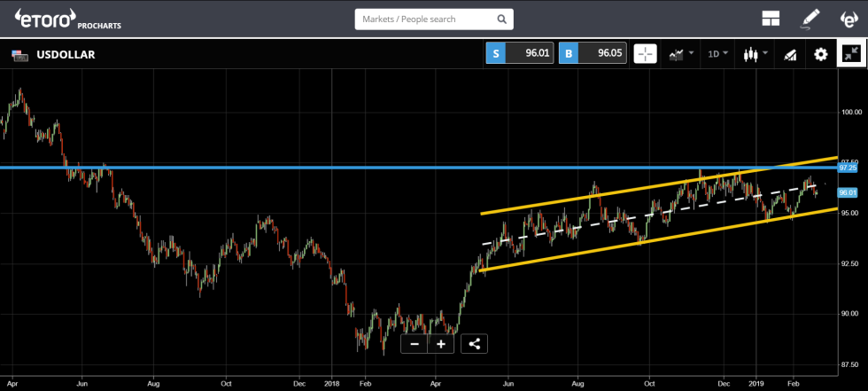Click the USDOLLAR instrument name
The image size is (868, 391).
(x=66, y=55)
